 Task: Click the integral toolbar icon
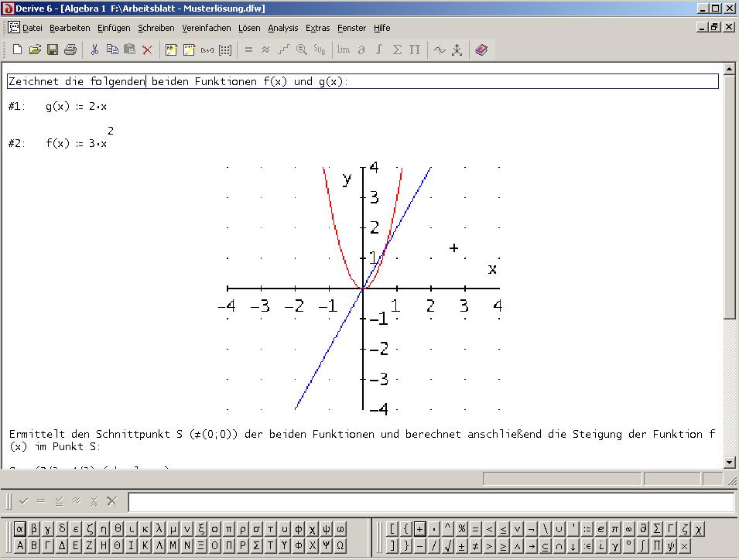(x=379, y=50)
